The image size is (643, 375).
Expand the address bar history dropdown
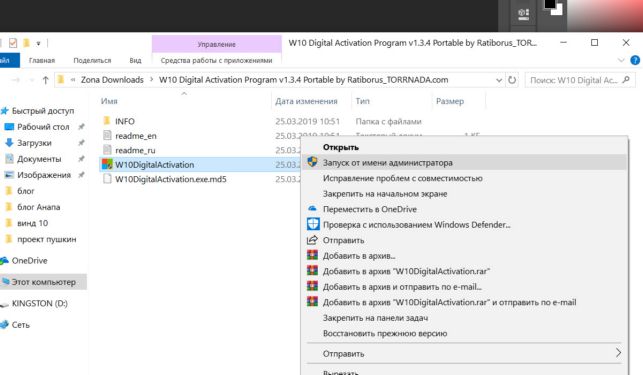[x=499, y=80]
